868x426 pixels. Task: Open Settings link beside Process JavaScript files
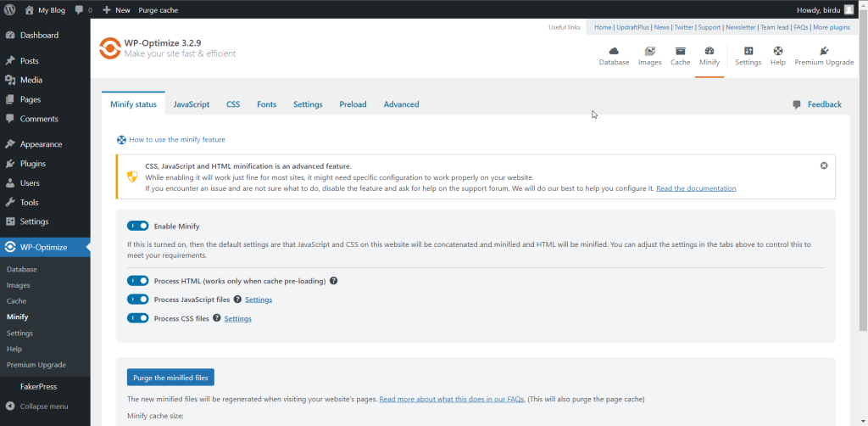pyautogui.click(x=259, y=300)
